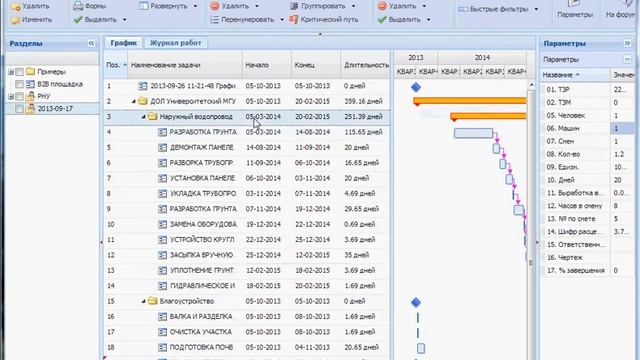Select parameter row 17. % завершения
Screen dimensions: 640x360
pyautogui.click(x=587, y=270)
